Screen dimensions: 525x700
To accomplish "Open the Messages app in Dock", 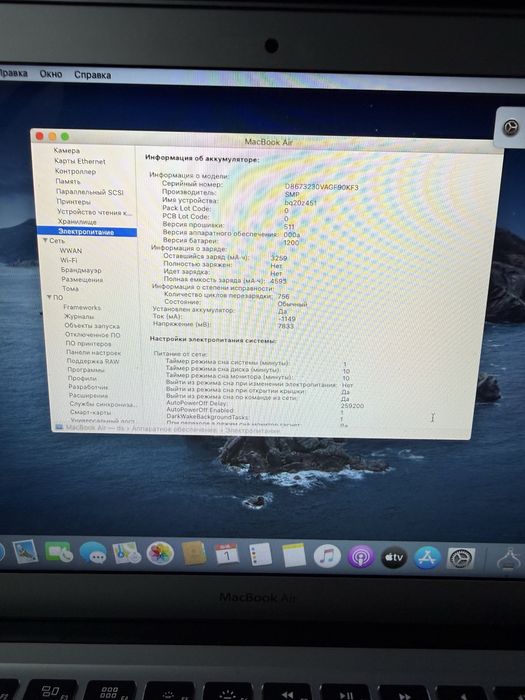I will (93, 554).
